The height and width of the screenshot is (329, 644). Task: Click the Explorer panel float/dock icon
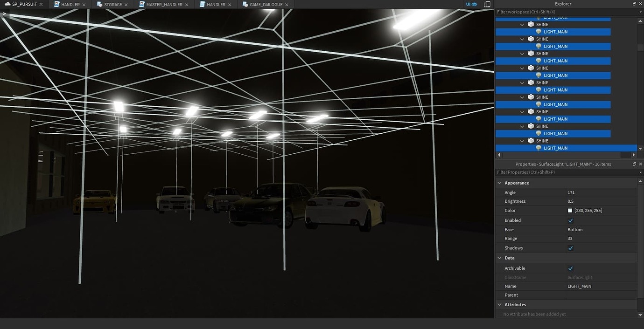point(634,4)
